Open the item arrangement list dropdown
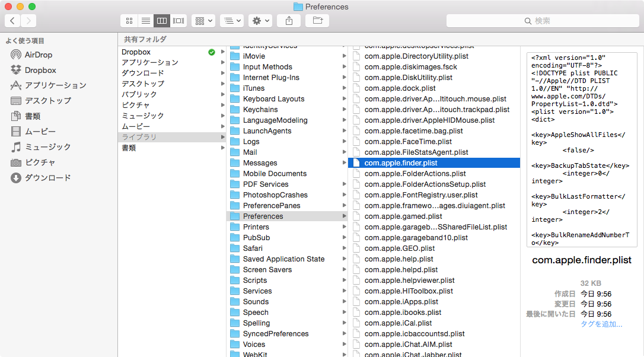 click(232, 21)
